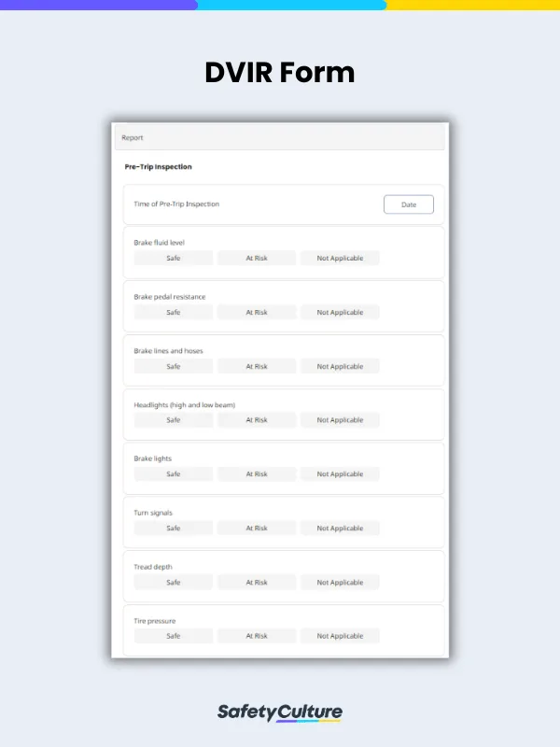Select At Risk for Headlights
560x747 pixels.
[257, 420]
